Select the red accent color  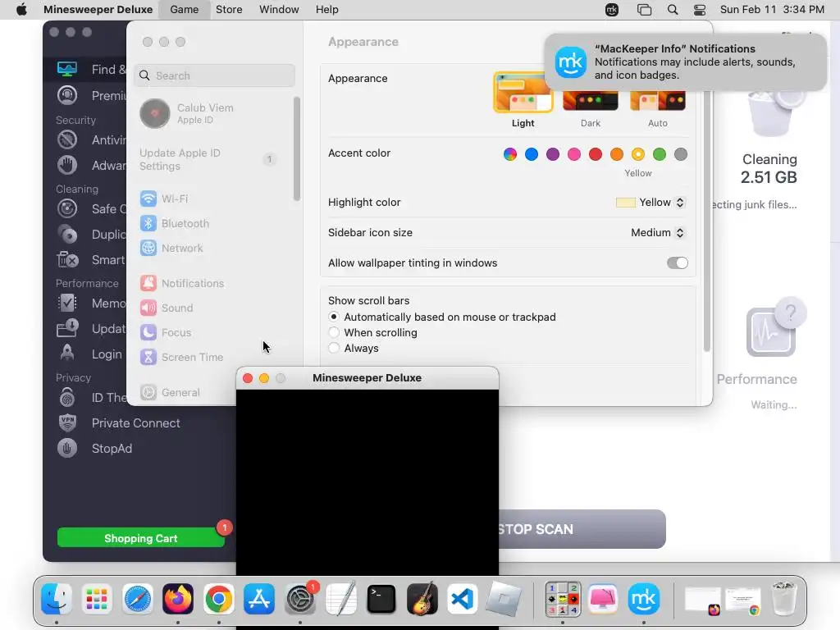pyautogui.click(x=596, y=154)
